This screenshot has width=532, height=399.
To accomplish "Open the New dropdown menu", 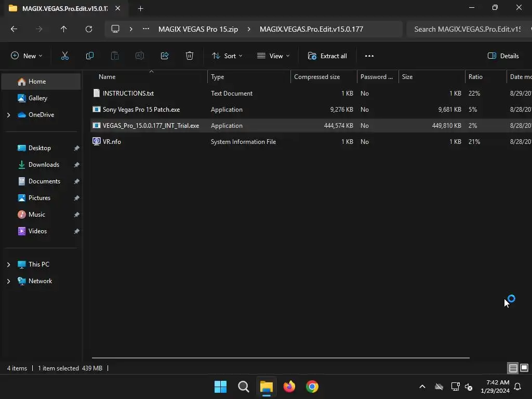I will (26, 56).
